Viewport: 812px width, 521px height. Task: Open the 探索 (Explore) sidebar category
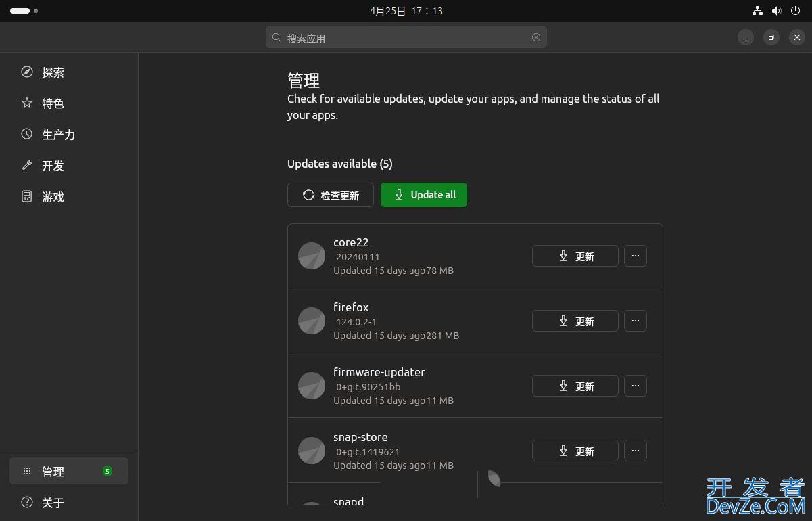click(69, 72)
